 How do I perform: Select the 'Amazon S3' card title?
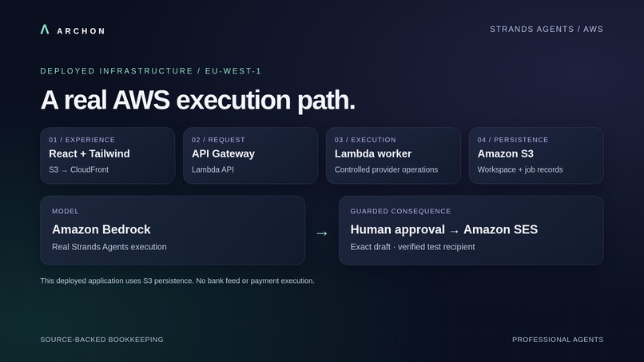pos(505,153)
